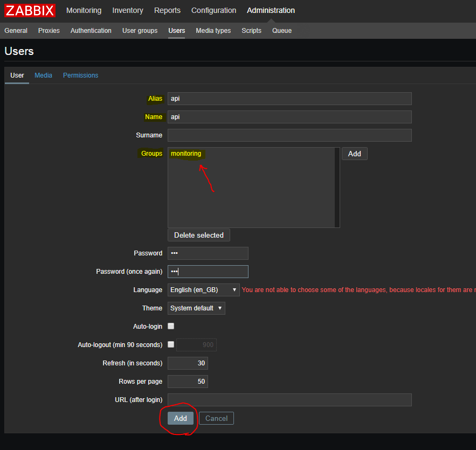
Task: Click the Delete selected button
Action: click(198, 235)
